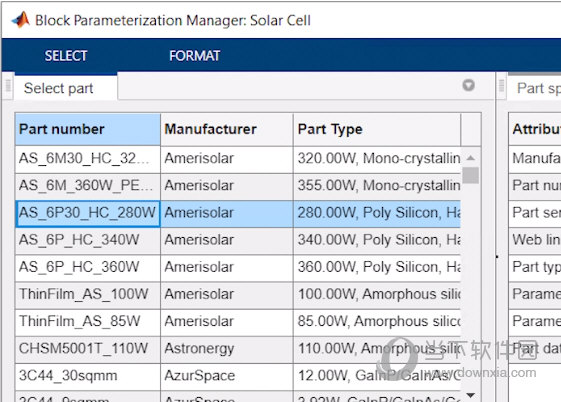Select part 3C44_30sqmm
The image size is (561, 402).
coord(88,376)
